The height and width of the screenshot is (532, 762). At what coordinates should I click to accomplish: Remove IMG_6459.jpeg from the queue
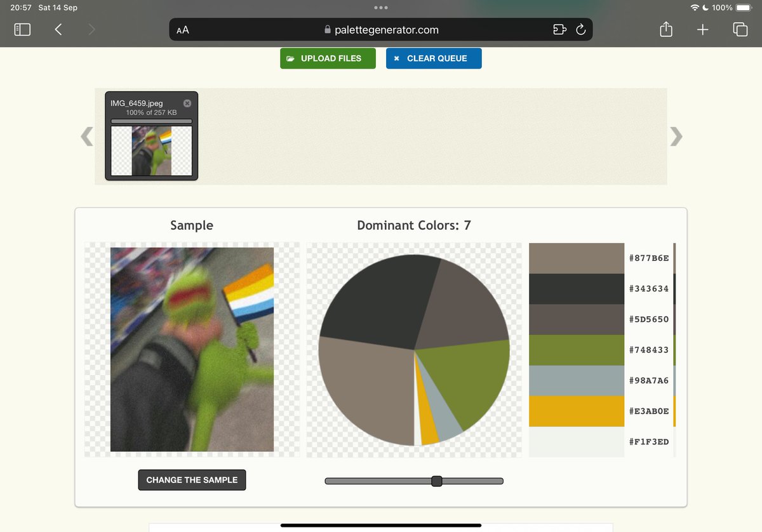coord(187,103)
